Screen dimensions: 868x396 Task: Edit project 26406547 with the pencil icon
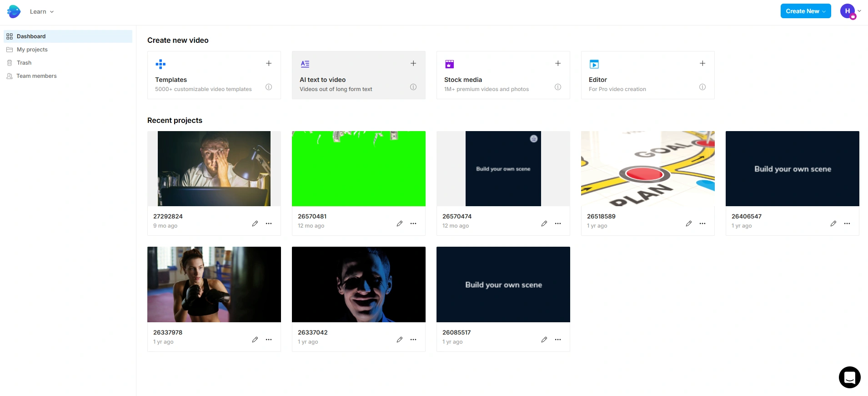[833, 223]
